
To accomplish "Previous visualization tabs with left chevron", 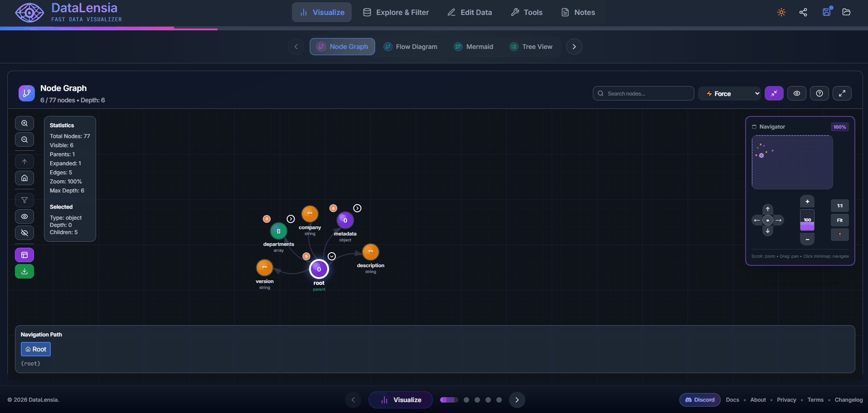I will click(296, 47).
